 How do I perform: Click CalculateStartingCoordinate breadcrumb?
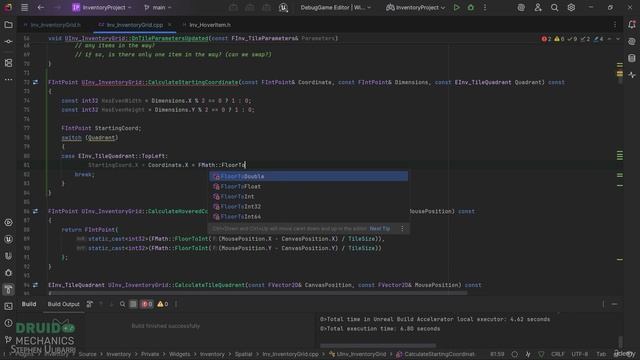(436, 354)
